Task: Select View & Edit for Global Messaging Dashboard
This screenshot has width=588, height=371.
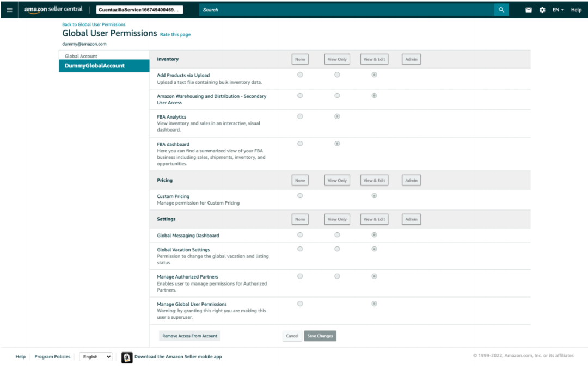Action: [374, 235]
